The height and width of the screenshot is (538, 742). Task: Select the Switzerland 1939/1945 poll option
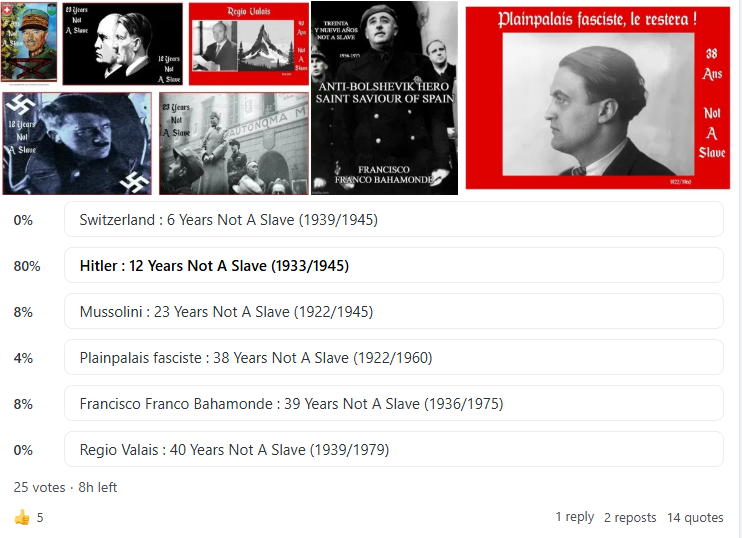point(394,220)
